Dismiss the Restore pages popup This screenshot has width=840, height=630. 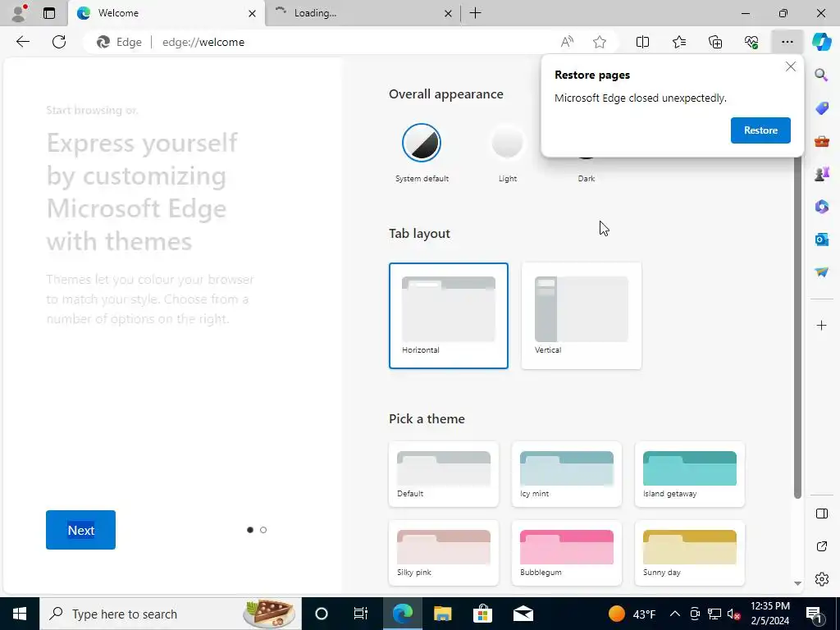click(x=790, y=67)
